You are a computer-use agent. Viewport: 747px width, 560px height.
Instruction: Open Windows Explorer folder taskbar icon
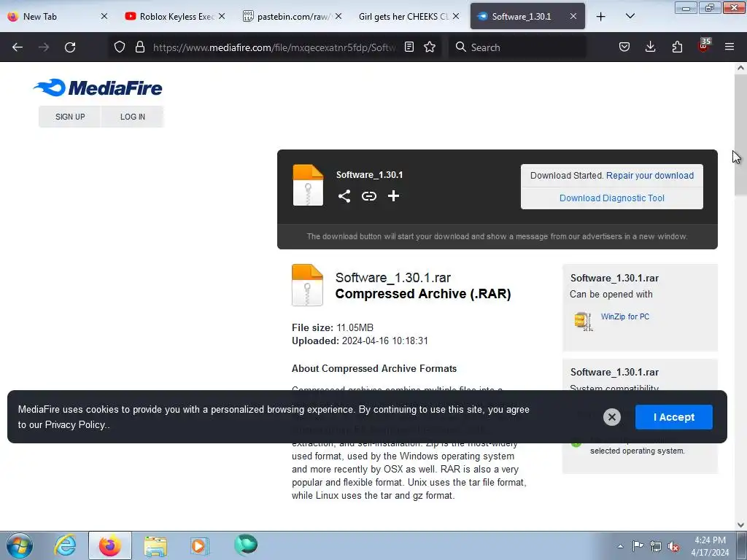point(155,545)
